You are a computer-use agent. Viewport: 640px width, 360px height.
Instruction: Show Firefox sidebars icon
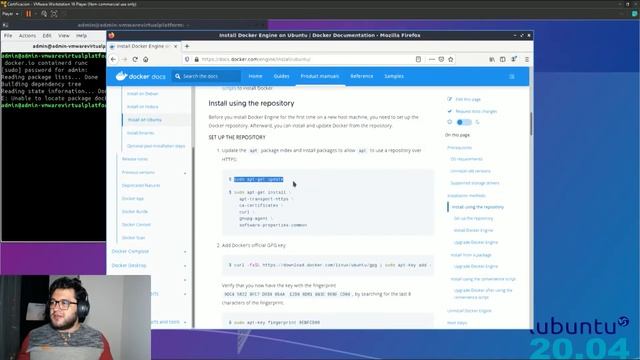click(x=502, y=59)
